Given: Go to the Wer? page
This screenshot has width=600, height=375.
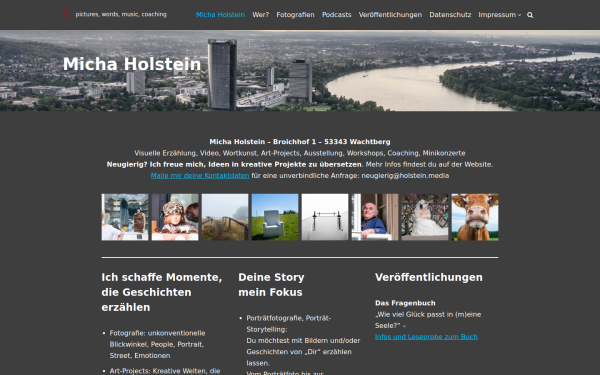Looking at the screenshot, I should pyautogui.click(x=261, y=15).
